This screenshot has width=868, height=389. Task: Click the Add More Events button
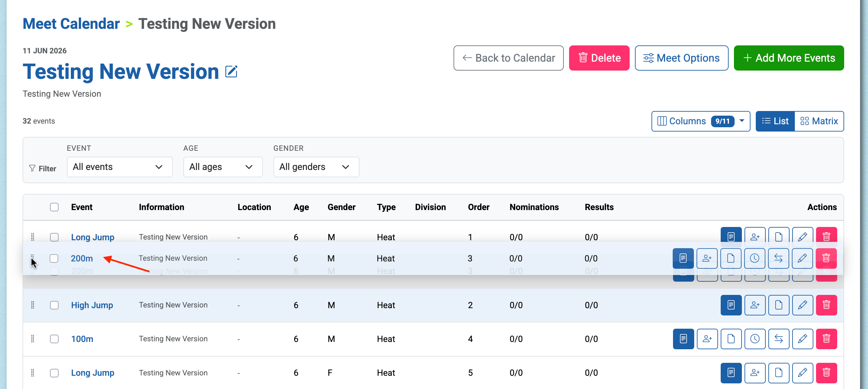pyautogui.click(x=789, y=58)
